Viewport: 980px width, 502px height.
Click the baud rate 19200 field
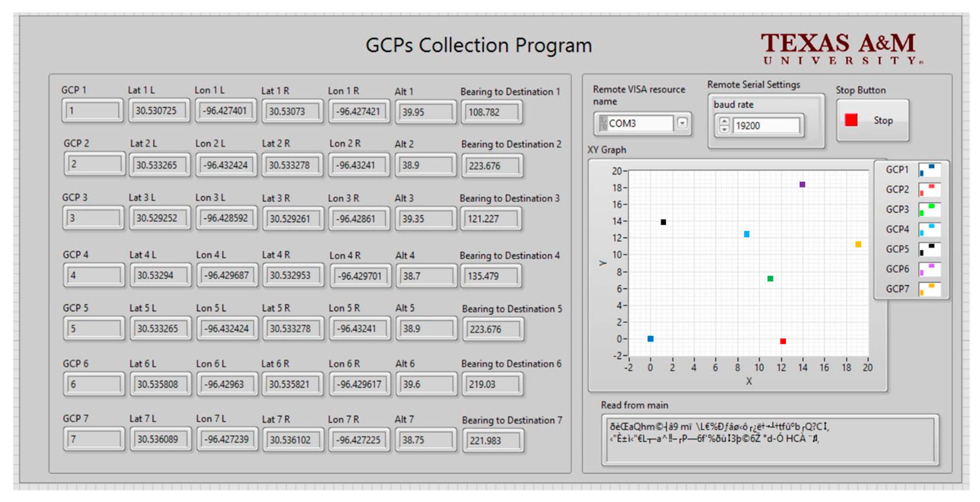766,125
